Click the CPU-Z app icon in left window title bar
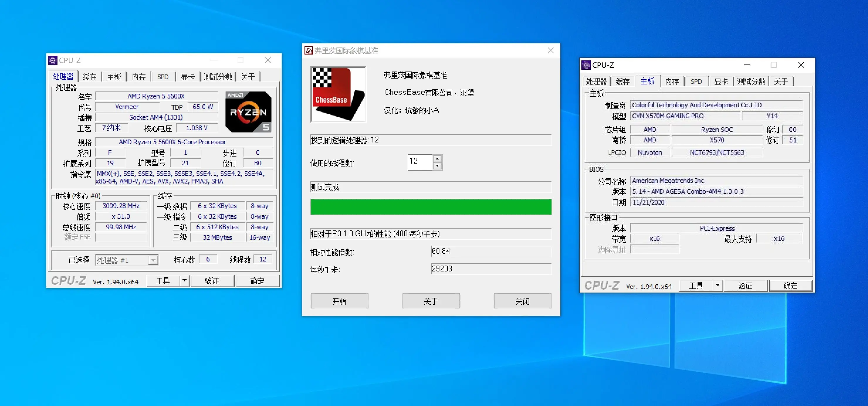 click(x=53, y=60)
